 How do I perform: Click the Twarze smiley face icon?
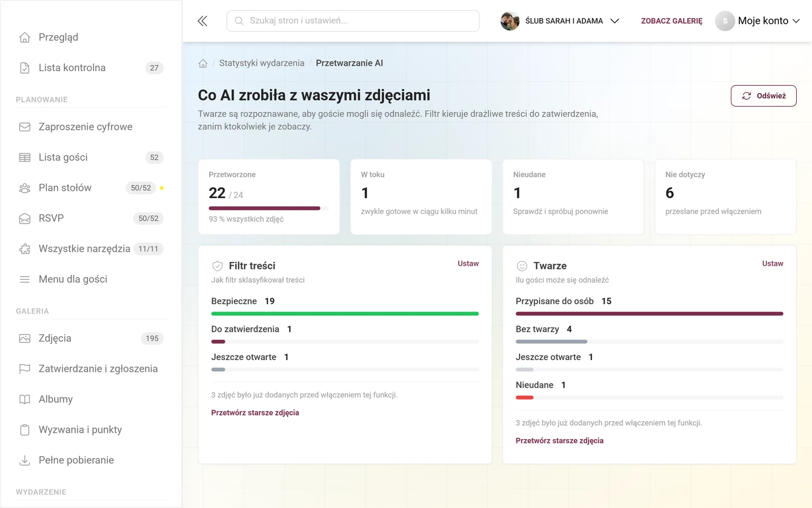[522, 266]
